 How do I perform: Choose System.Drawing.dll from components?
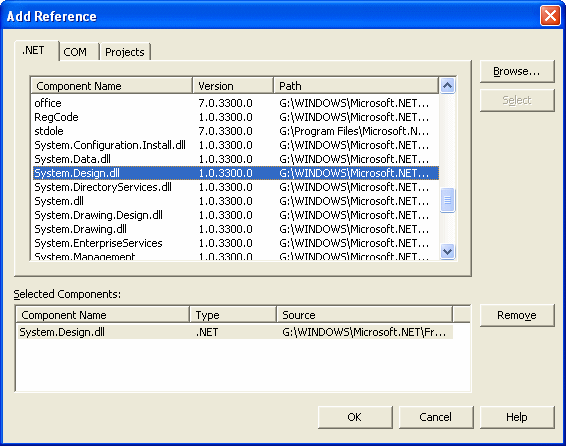(x=235, y=229)
